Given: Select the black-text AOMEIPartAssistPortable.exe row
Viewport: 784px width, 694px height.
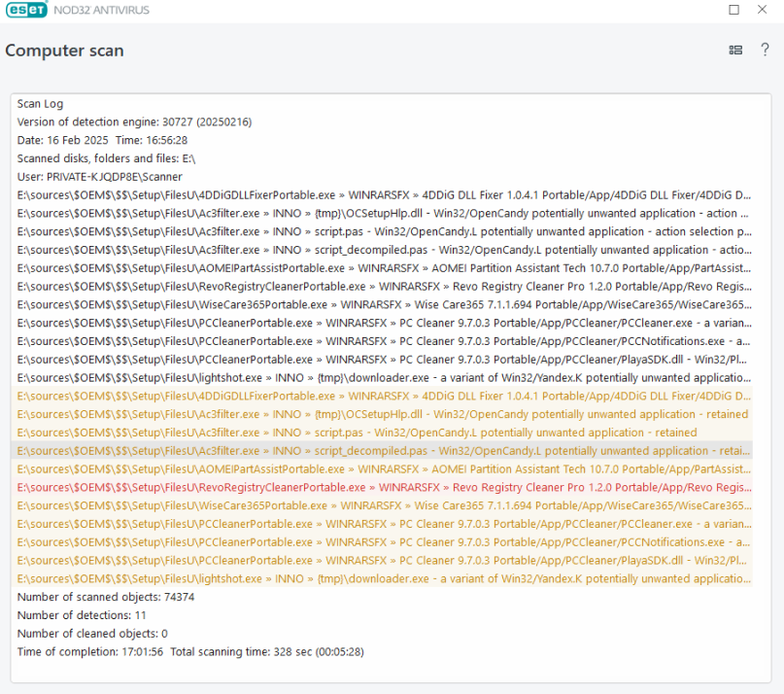Looking at the screenshot, I should point(382,268).
